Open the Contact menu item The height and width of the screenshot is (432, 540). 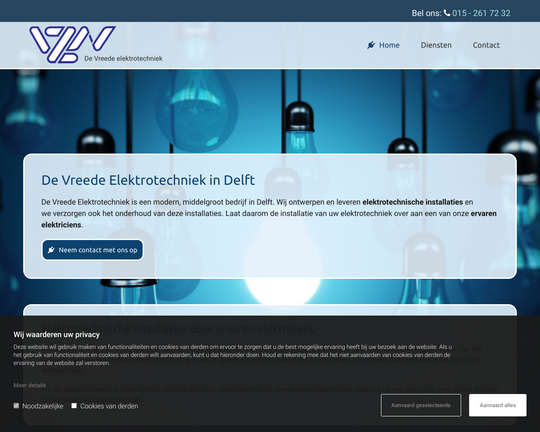click(486, 45)
